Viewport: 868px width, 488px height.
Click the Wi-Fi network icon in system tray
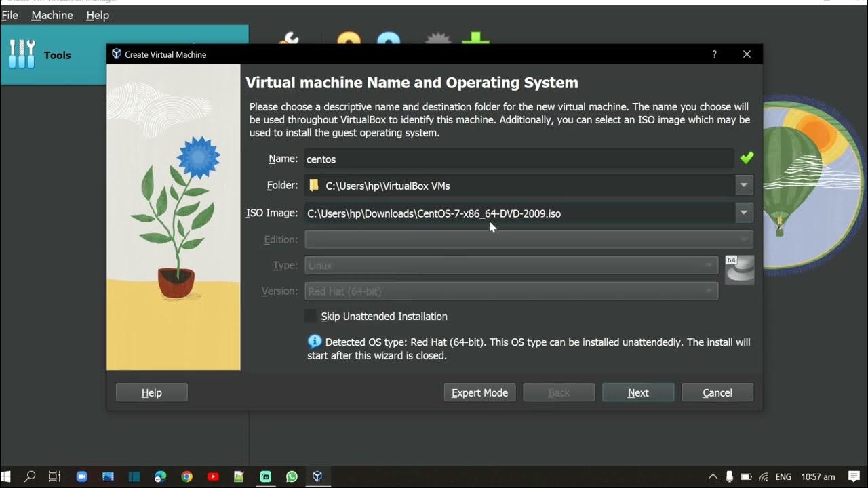click(764, 476)
